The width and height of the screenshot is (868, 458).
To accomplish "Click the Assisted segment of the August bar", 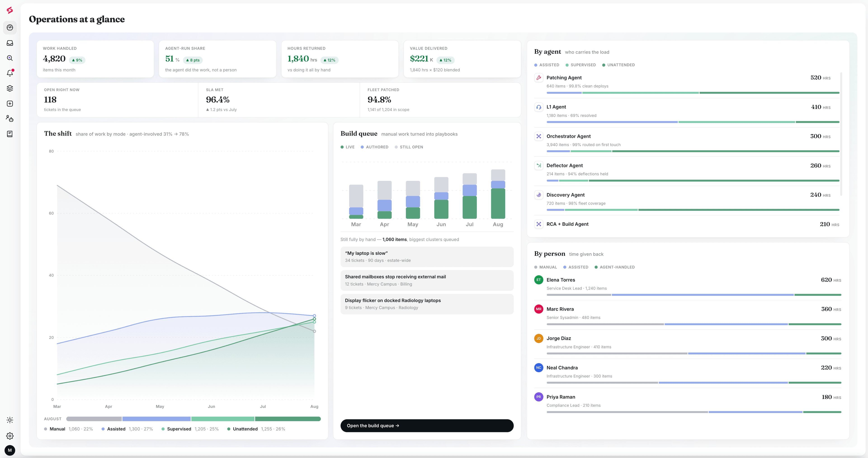I will (x=156, y=419).
